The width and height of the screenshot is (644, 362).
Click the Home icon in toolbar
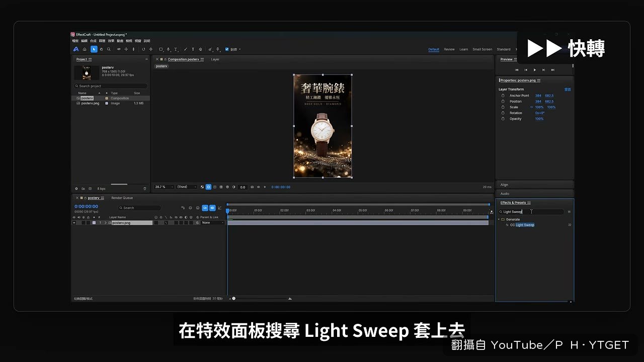(x=85, y=49)
